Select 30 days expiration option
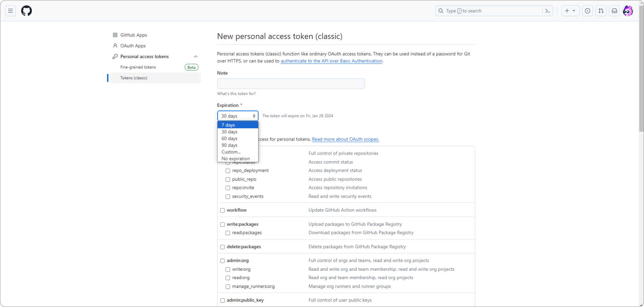Image resolution: width=644 pixels, height=307 pixels. coord(238,132)
